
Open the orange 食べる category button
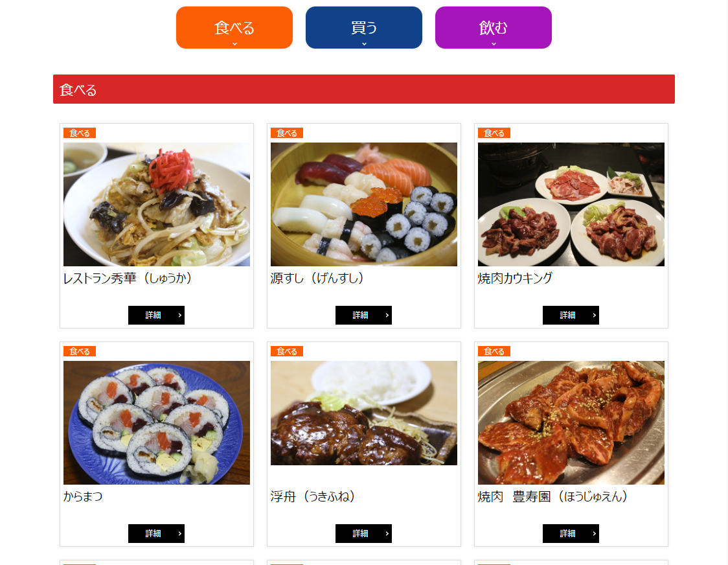234,27
